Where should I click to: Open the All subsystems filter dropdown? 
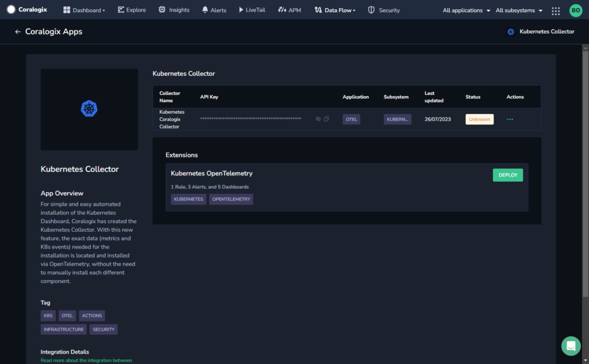[519, 10]
